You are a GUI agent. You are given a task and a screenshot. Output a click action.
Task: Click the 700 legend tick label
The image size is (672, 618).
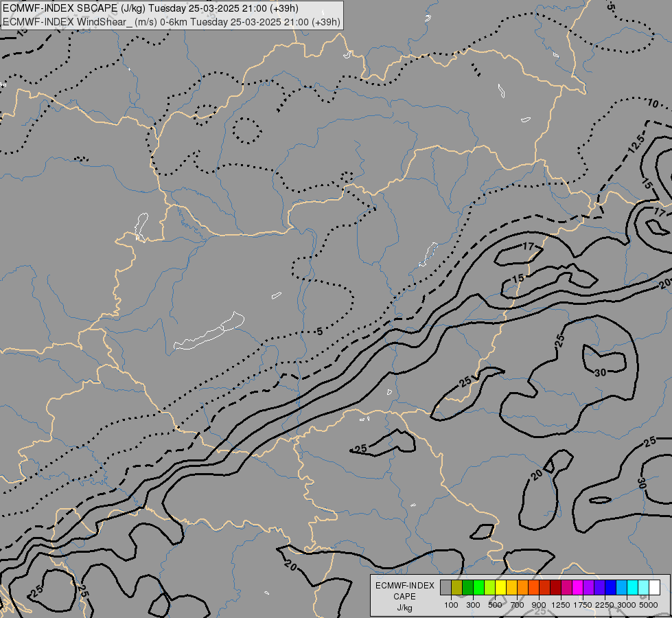click(518, 605)
